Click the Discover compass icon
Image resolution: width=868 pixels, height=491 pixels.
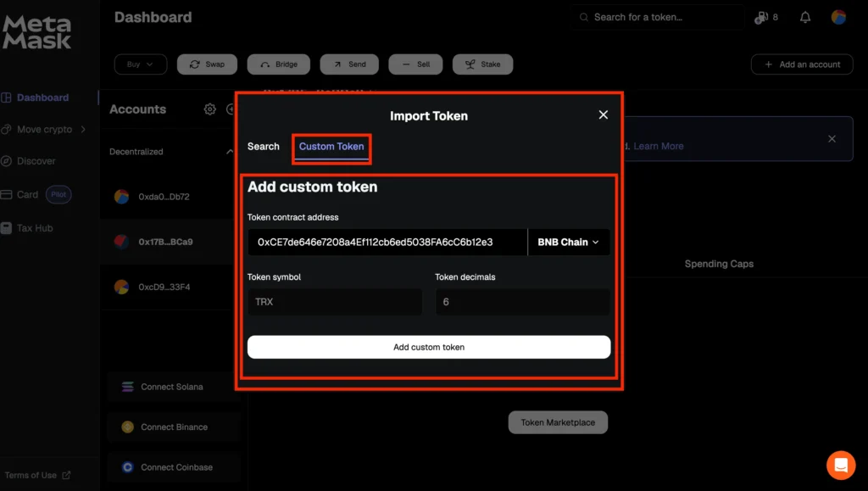click(6, 161)
